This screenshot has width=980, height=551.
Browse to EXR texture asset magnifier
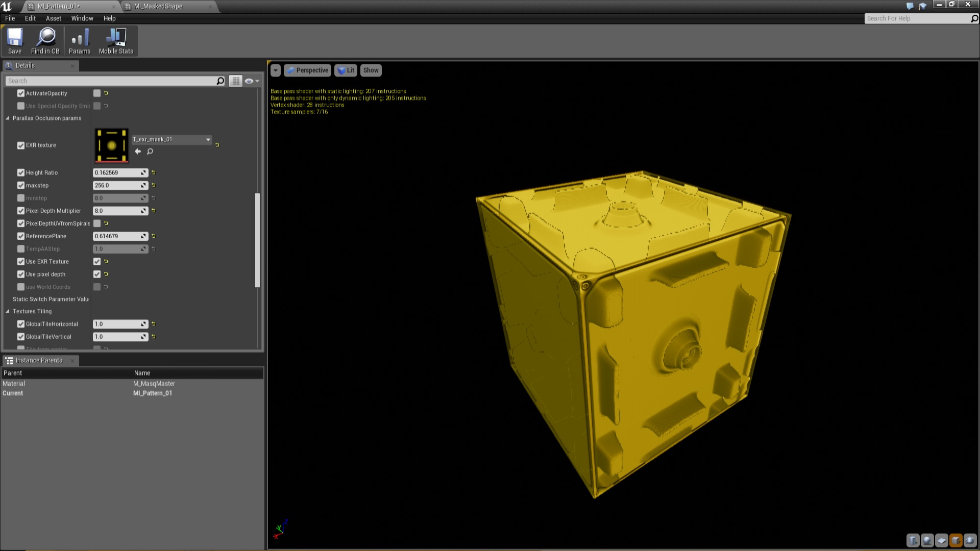point(150,152)
